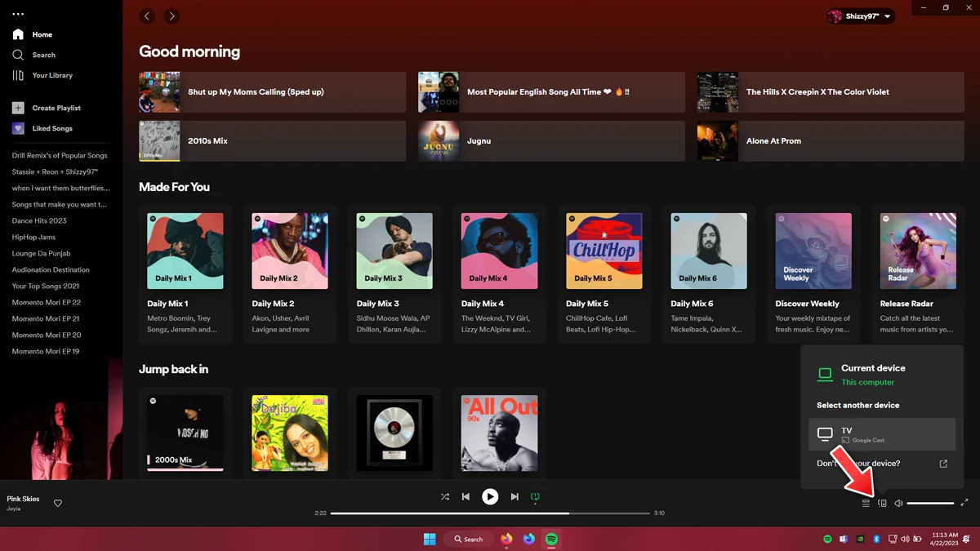Open Lounge Da Punjab playlist

(41, 253)
